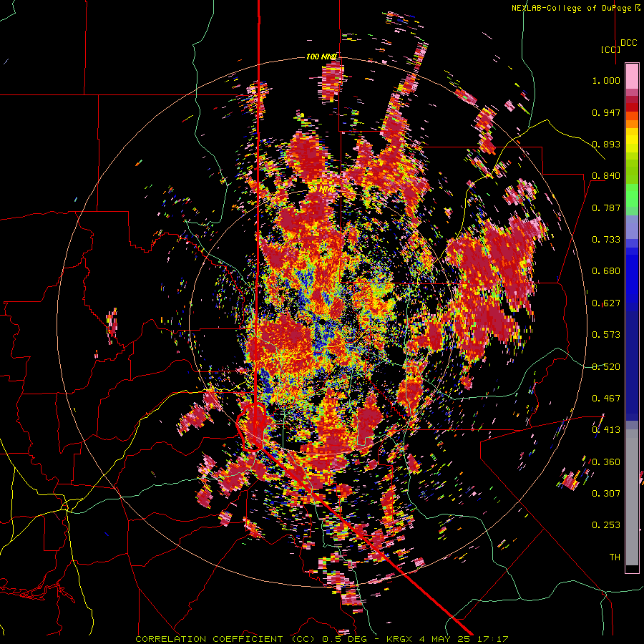Click the TH threshold label
Viewport: 644px width, 644px height.
coord(615,557)
